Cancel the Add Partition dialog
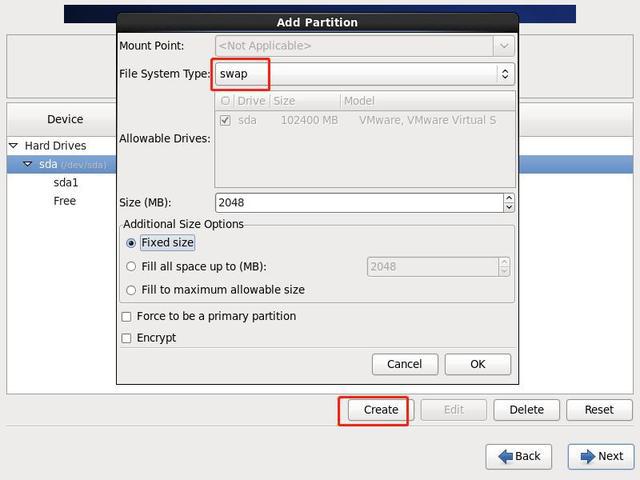The image size is (640, 480). coord(405,364)
